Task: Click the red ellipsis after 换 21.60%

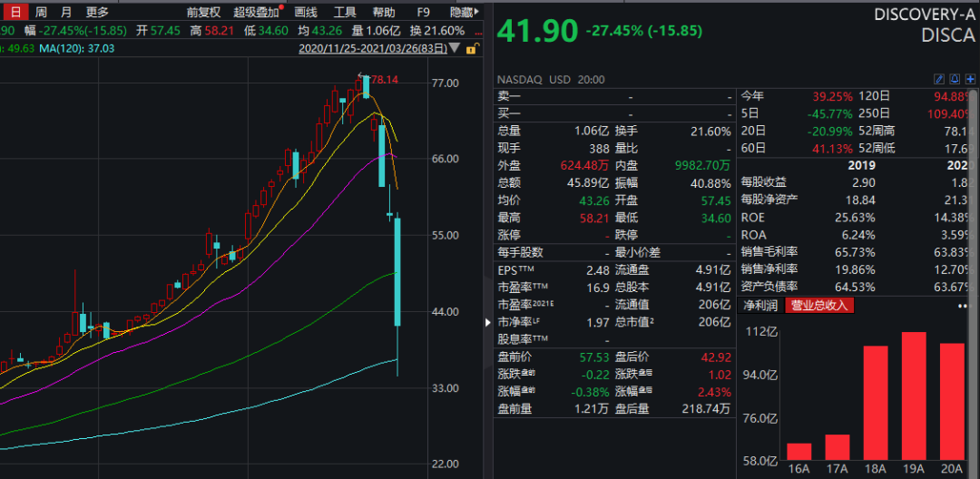Action: (477, 31)
